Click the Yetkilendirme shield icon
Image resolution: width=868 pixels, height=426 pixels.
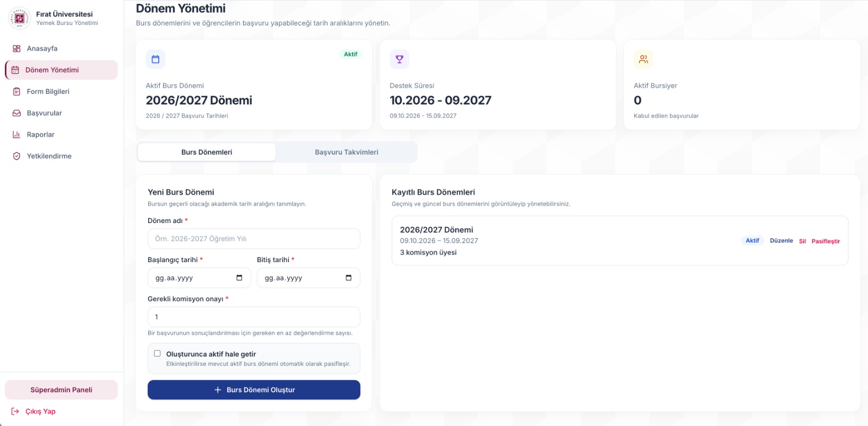click(x=16, y=156)
